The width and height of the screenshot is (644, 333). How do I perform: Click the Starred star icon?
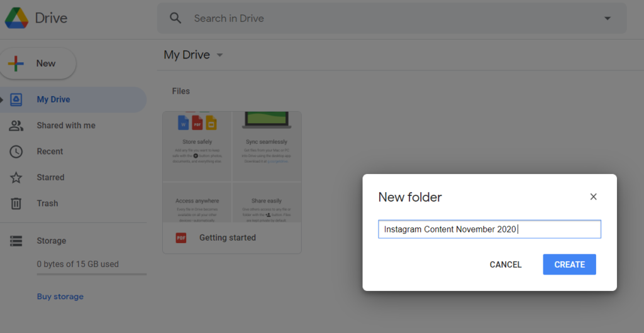[x=16, y=178]
